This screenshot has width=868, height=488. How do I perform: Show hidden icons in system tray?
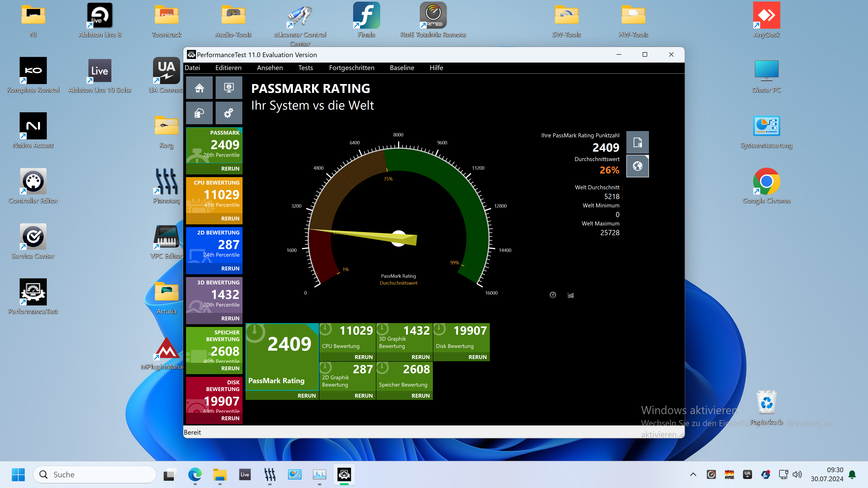tap(693, 474)
